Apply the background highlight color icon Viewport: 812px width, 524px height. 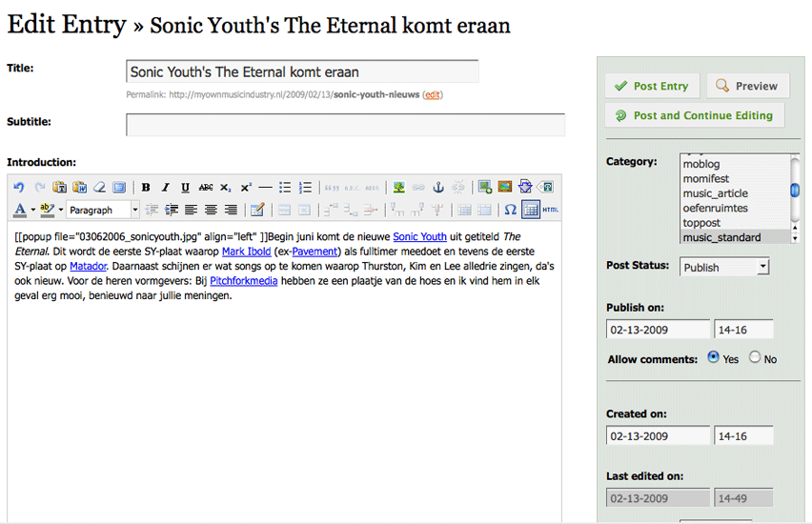[x=48, y=210]
